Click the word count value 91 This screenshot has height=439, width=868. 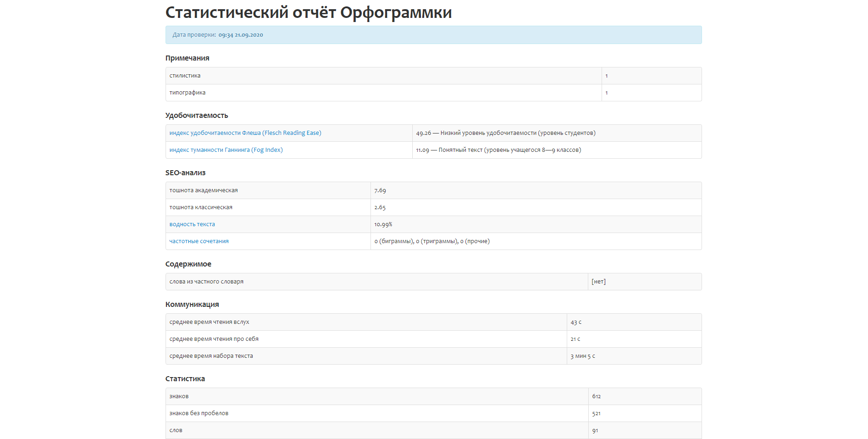pyautogui.click(x=595, y=430)
